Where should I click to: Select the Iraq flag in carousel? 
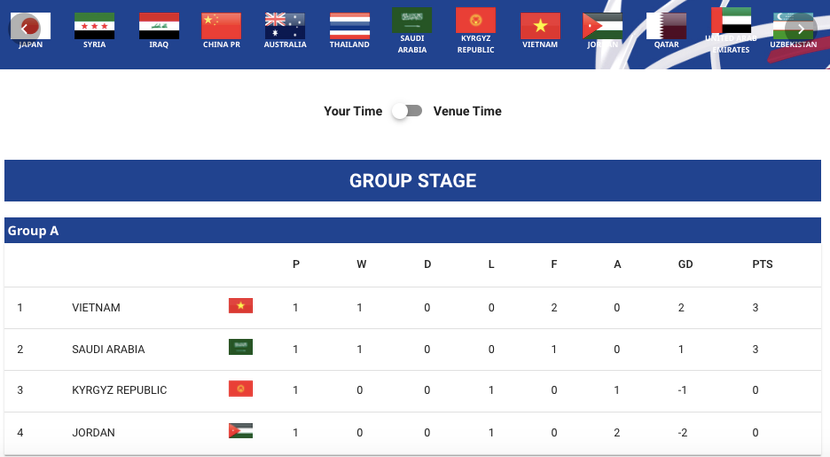[159, 26]
